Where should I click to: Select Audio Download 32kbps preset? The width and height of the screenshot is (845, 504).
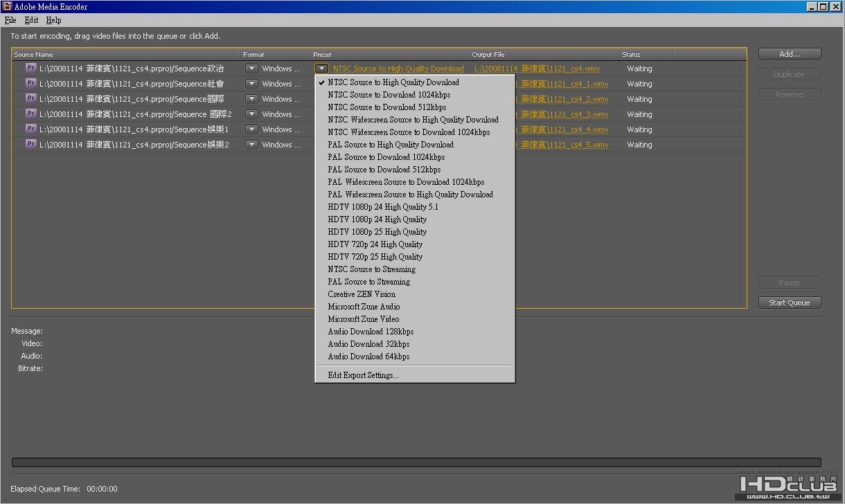[x=415, y=344]
